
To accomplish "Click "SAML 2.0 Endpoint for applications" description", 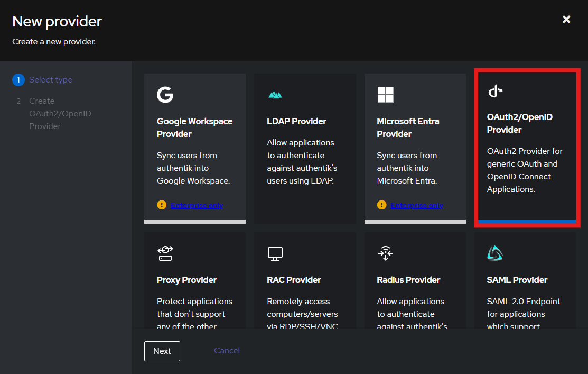I will click(524, 313).
